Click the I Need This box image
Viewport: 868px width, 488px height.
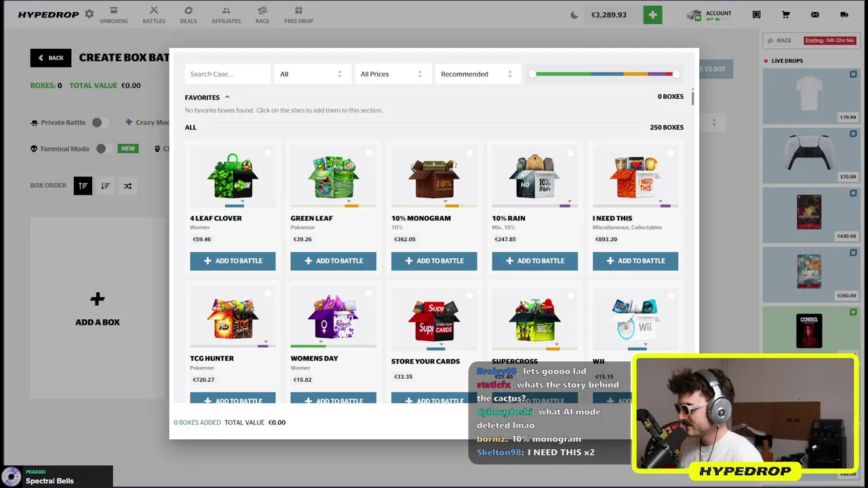pos(635,178)
